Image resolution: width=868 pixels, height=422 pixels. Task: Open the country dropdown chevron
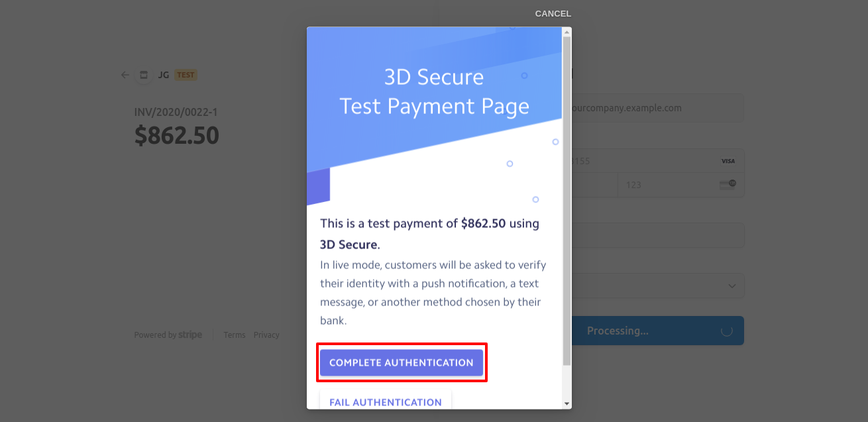pos(732,286)
